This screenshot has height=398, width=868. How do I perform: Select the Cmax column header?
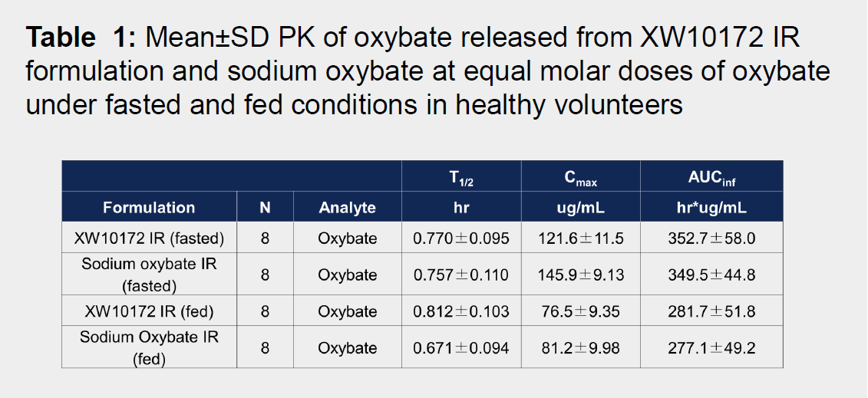point(580,179)
